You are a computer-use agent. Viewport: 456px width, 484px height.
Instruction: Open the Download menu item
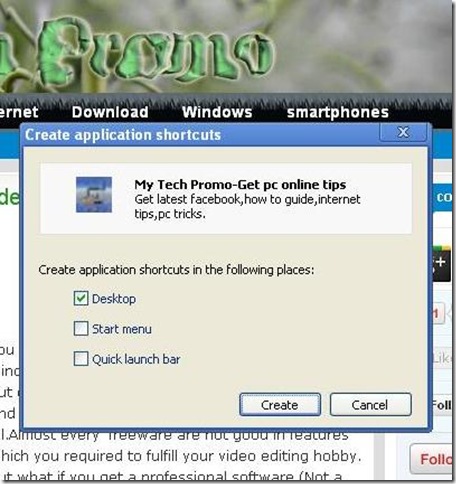click(110, 112)
